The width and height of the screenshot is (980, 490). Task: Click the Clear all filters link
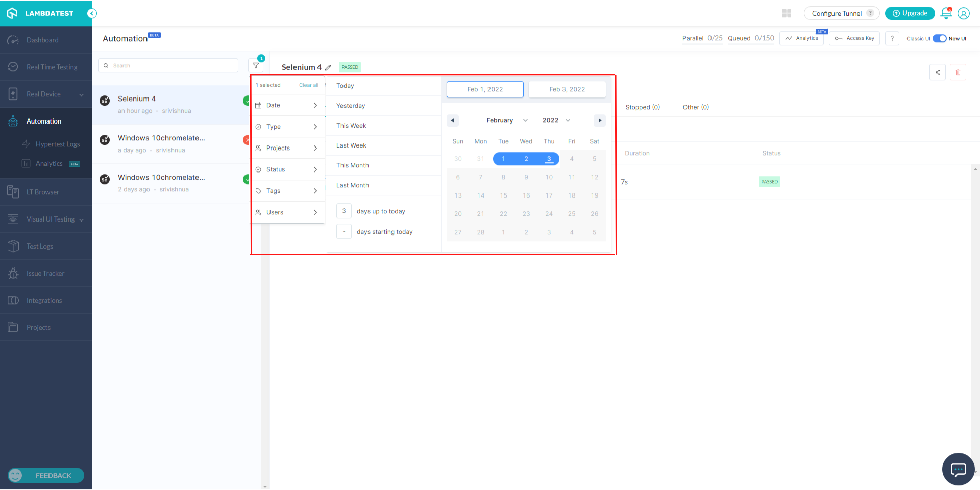[309, 85]
